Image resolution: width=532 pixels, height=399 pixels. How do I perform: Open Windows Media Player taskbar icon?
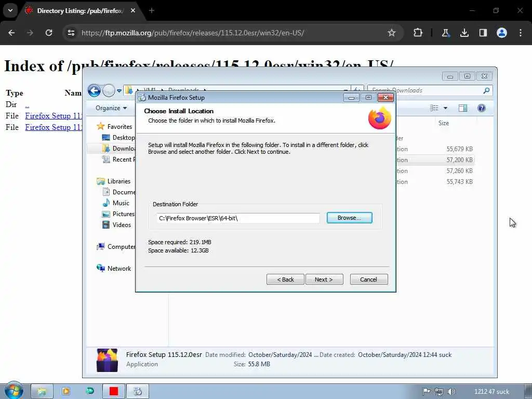[x=66, y=392]
